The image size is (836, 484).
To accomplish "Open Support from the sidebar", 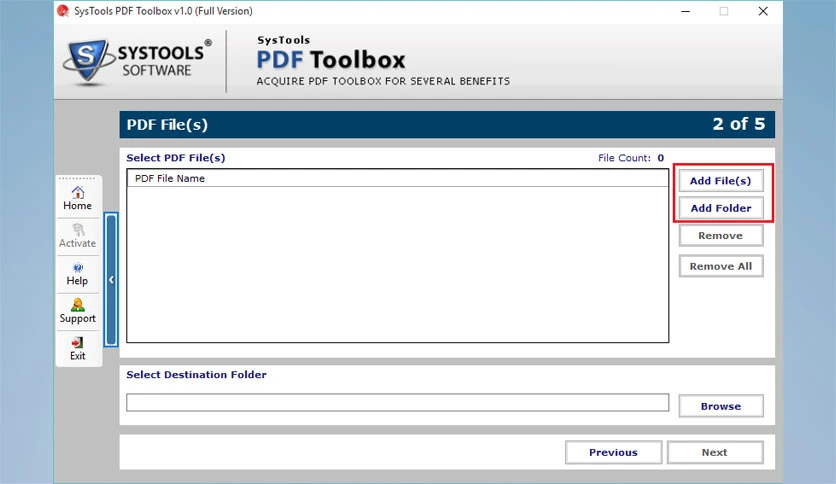I will click(78, 311).
